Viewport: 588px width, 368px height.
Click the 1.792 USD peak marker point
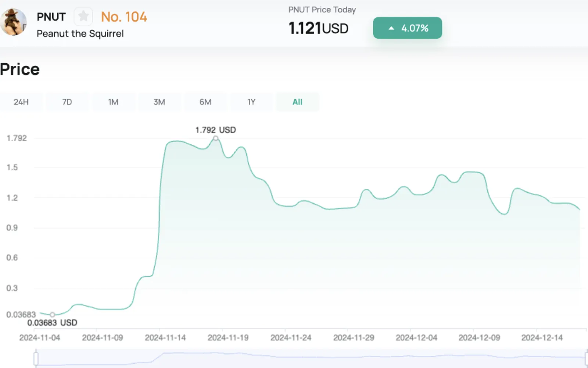tap(216, 138)
